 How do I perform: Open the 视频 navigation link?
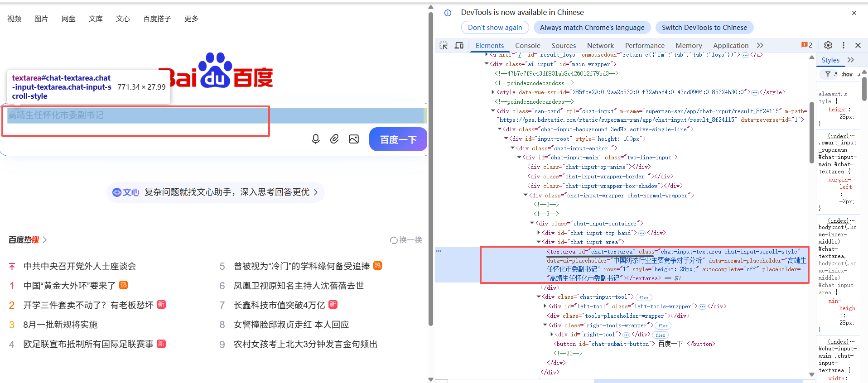14,19
